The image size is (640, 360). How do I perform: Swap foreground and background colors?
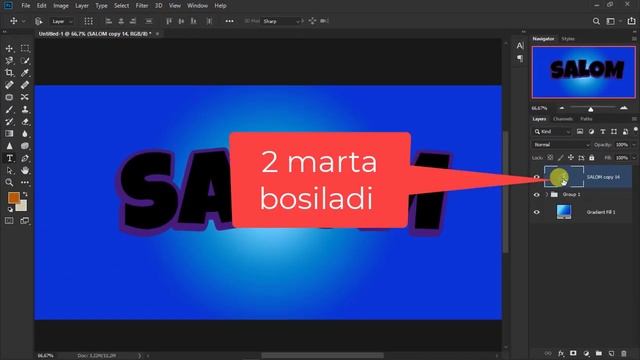coord(25,194)
